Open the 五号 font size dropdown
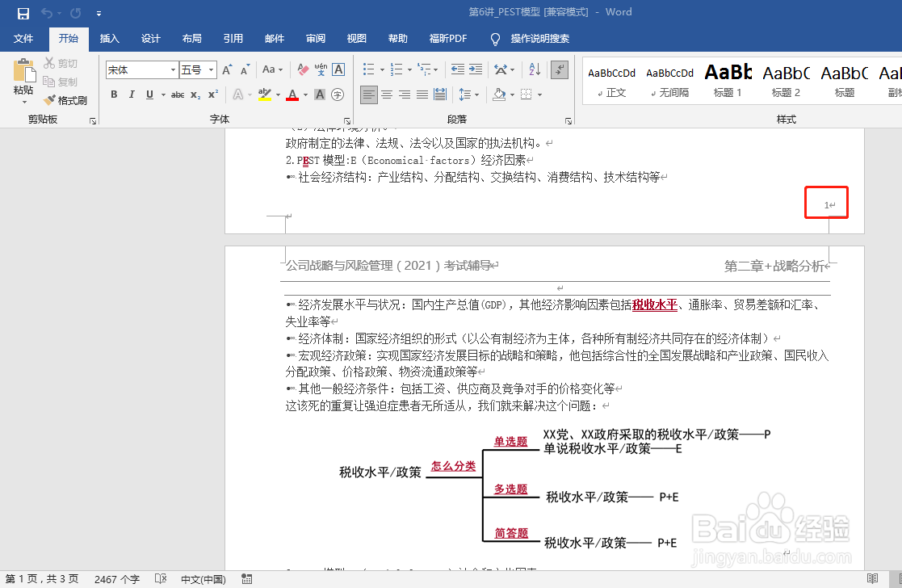Viewport: 902px width, 588px height. click(x=211, y=70)
